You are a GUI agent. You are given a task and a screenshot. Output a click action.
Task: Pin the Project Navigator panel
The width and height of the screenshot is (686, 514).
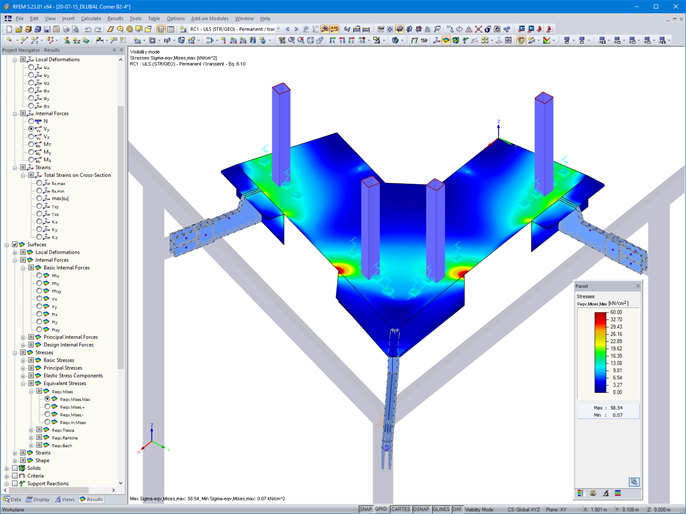tap(115, 50)
